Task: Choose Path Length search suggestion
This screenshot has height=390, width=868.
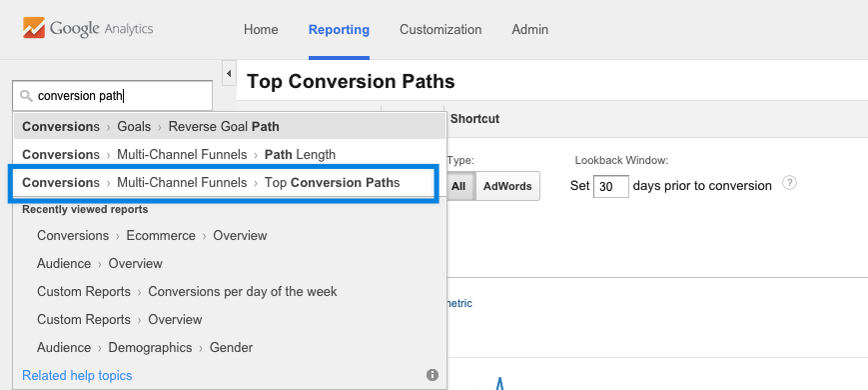Action: coord(229,154)
